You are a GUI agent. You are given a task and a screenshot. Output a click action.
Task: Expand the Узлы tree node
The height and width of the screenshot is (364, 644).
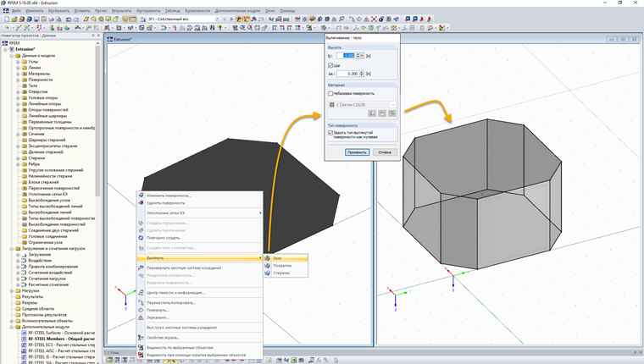18,62
